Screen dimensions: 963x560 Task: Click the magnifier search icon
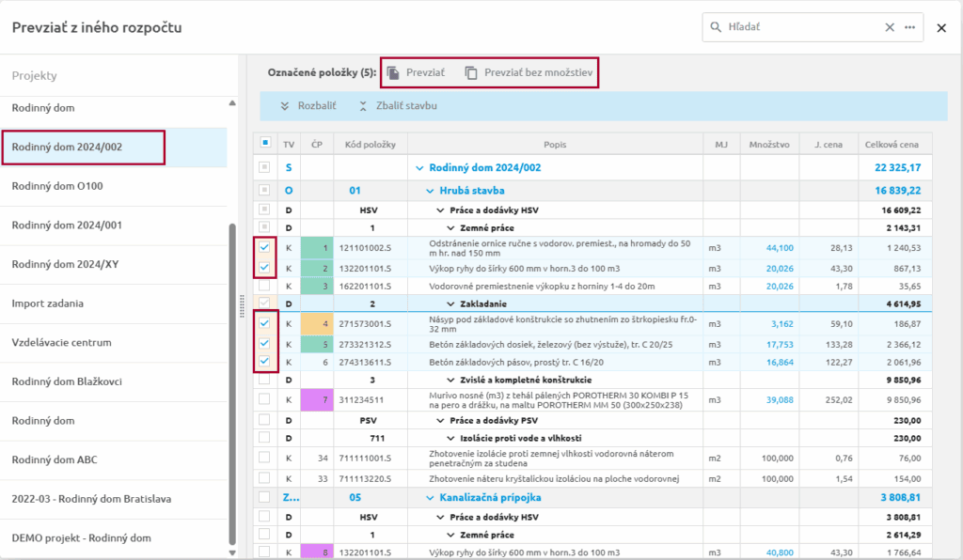coord(716,27)
